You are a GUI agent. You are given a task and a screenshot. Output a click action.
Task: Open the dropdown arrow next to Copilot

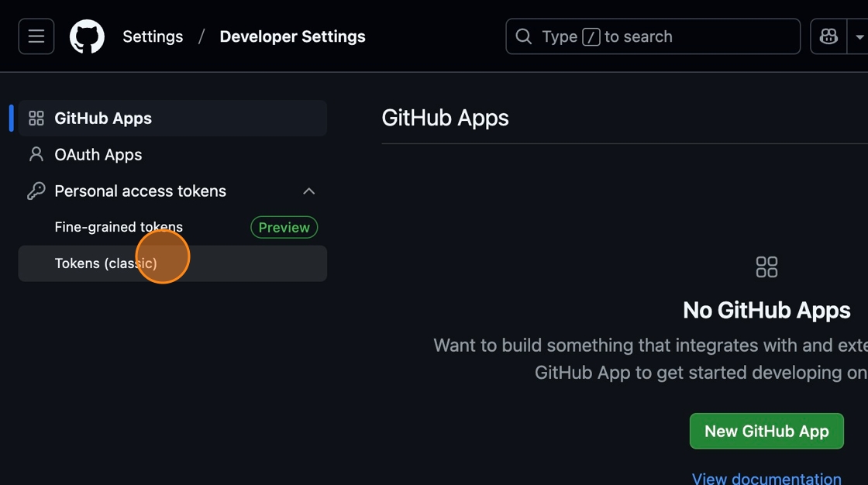[x=859, y=36]
